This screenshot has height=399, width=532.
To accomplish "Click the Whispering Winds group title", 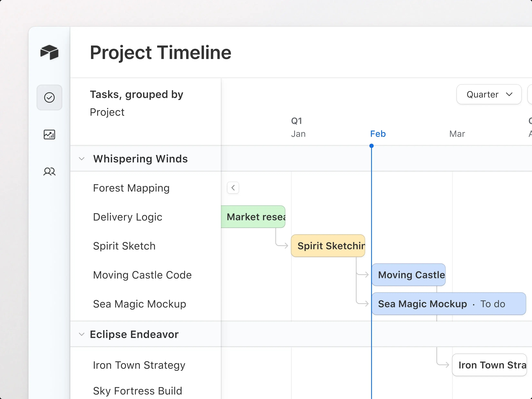I will (x=140, y=159).
